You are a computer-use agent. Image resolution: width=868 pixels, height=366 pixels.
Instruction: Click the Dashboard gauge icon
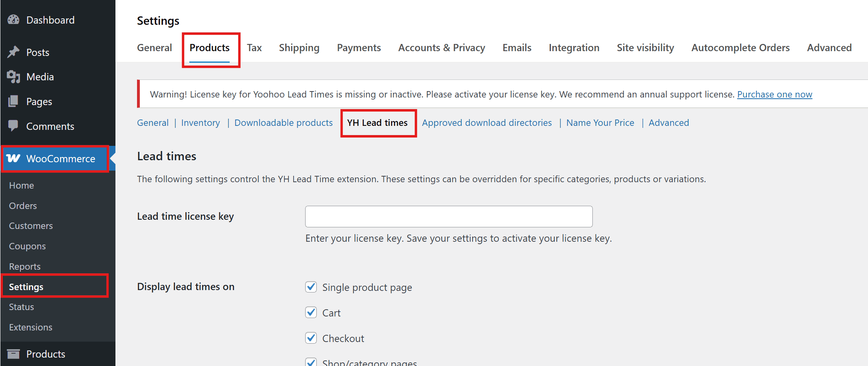(x=14, y=20)
